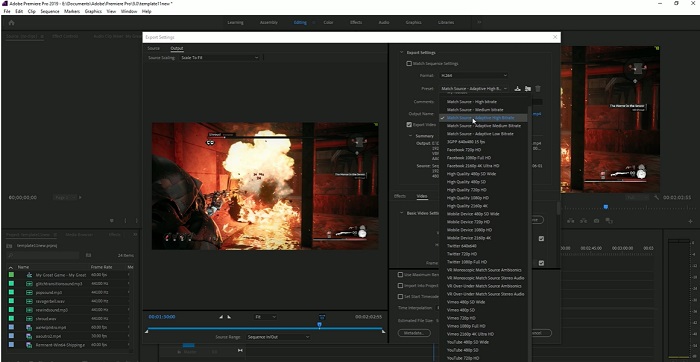This screenshot has width=700, height=362.
Task: Open the File menu
Action: (x=7, y=11)
